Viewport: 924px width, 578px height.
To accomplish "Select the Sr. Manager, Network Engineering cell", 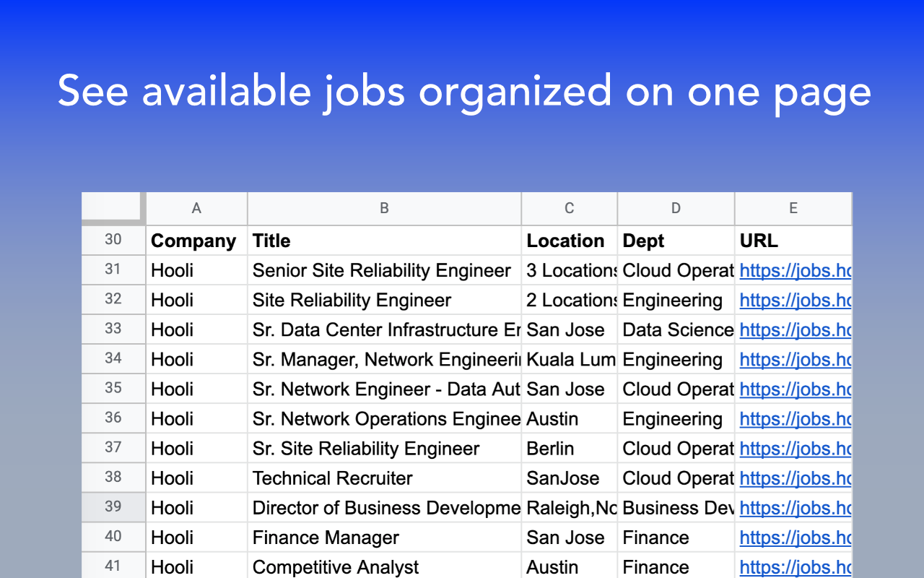I will pos(384,359).
